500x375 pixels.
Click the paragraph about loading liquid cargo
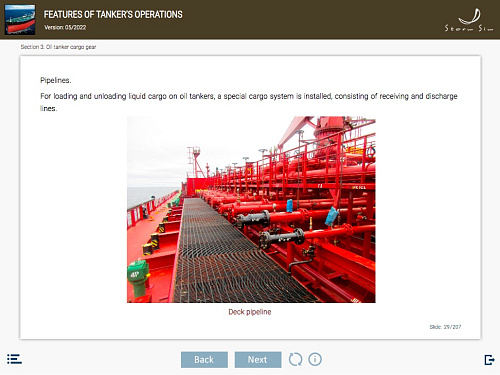click(x=249, y=102)
